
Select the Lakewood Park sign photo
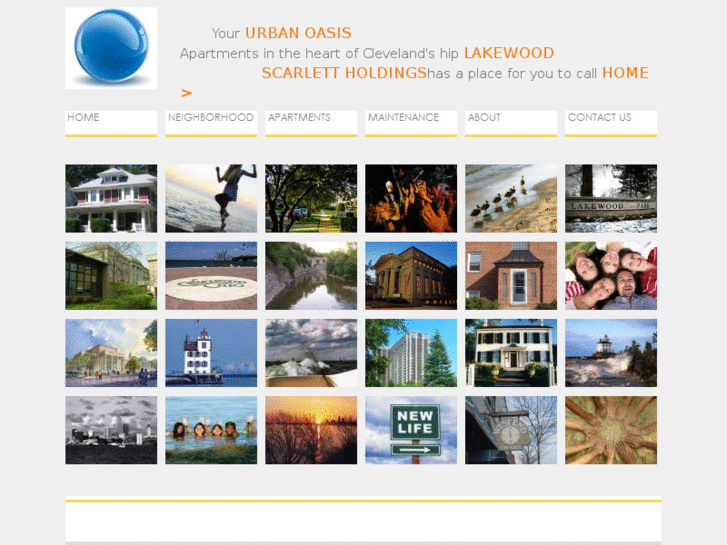click(611, 199)
